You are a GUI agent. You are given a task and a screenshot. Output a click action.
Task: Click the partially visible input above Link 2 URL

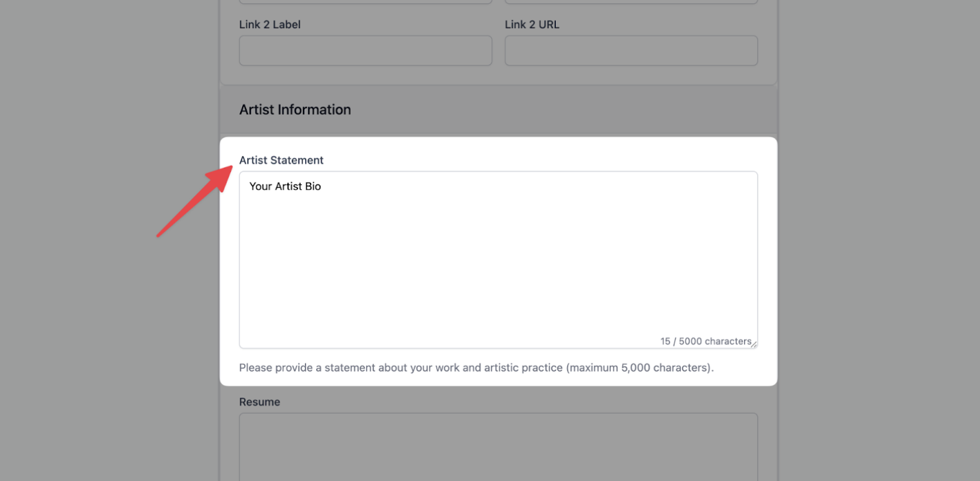(x=631, y=2)
